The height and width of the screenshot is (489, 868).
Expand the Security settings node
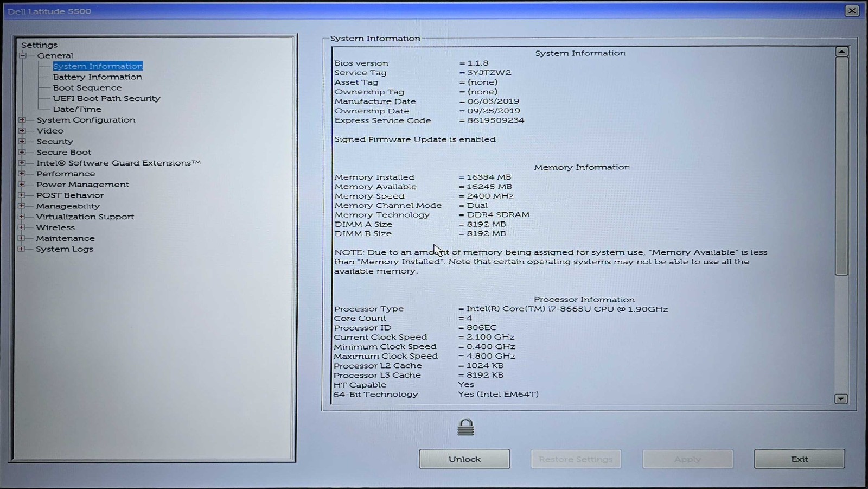tap(22, 141)
